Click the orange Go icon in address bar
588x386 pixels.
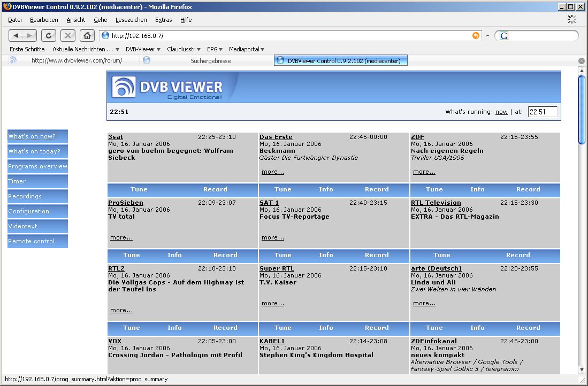476,36
